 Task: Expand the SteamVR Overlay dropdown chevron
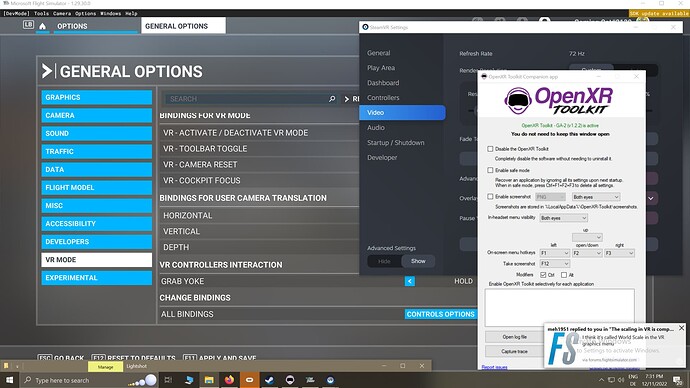pos(650,198)
